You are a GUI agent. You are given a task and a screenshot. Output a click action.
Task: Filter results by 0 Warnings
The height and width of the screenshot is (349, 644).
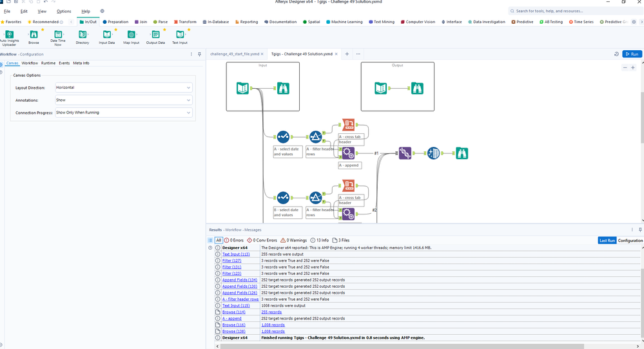(293, 240)
